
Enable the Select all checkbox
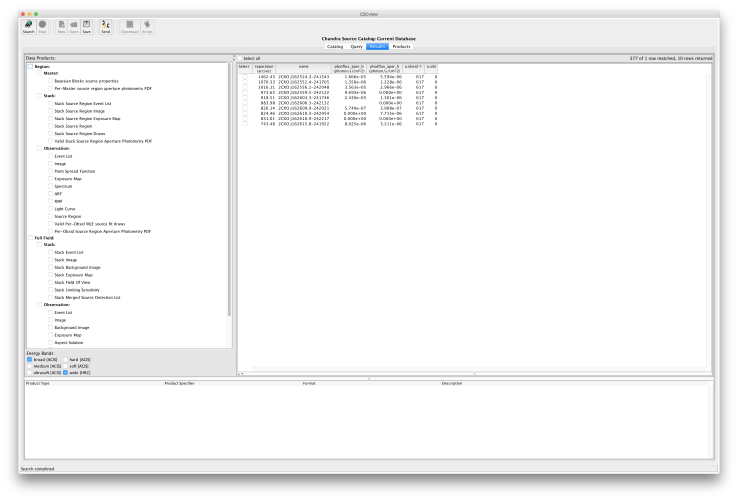point(239,58)
